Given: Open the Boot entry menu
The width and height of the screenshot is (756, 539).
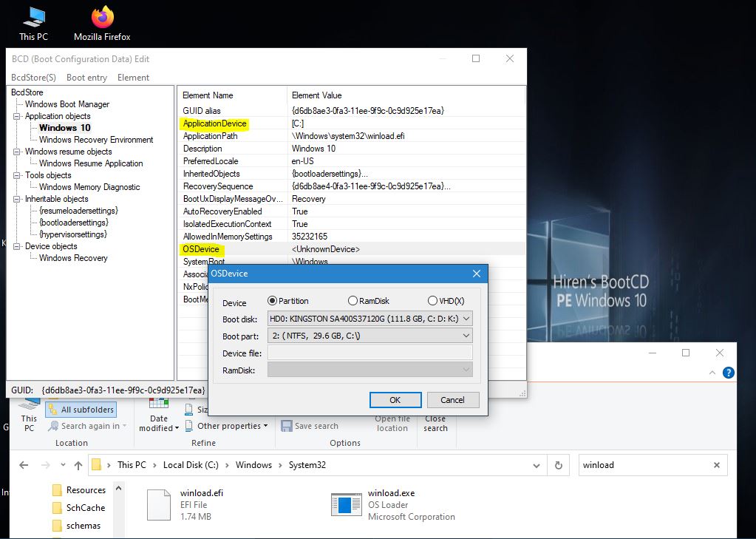Looking at the screenshot, I should point(86,78).
